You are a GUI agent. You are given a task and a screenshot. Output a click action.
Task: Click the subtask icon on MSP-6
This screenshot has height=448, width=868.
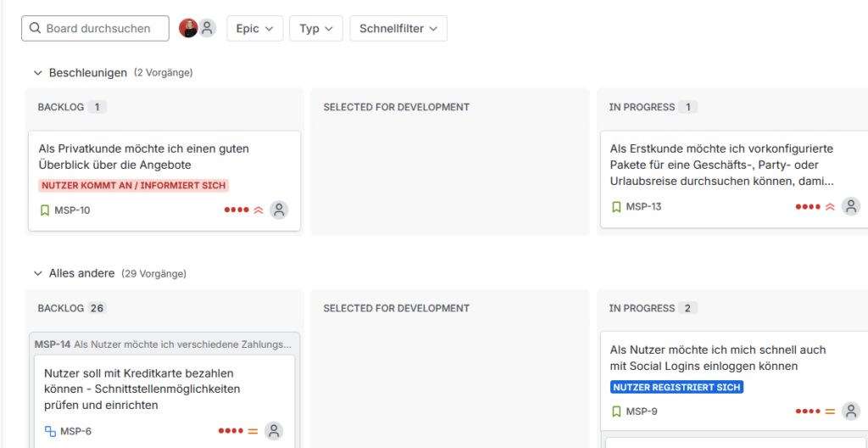(x=50, y=431)
